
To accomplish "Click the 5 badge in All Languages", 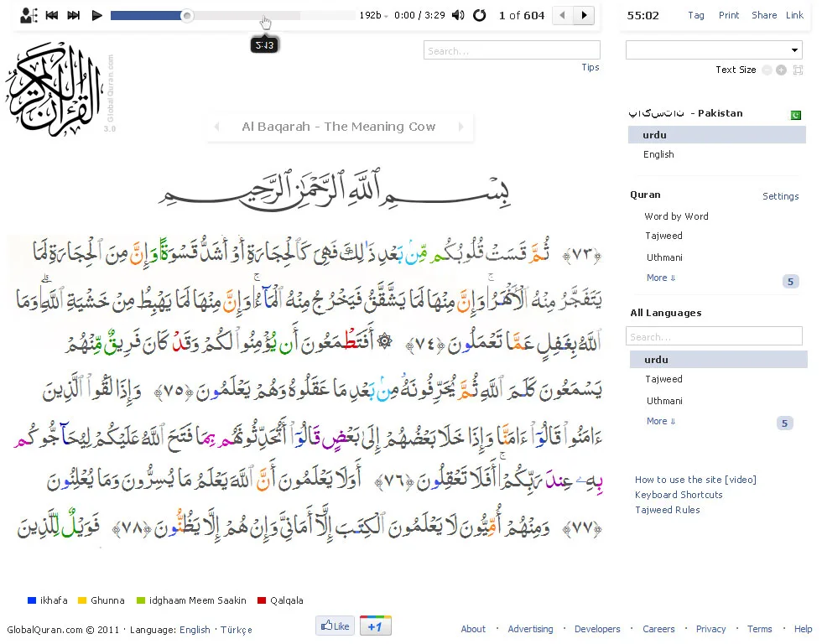I will click(785, 423).
